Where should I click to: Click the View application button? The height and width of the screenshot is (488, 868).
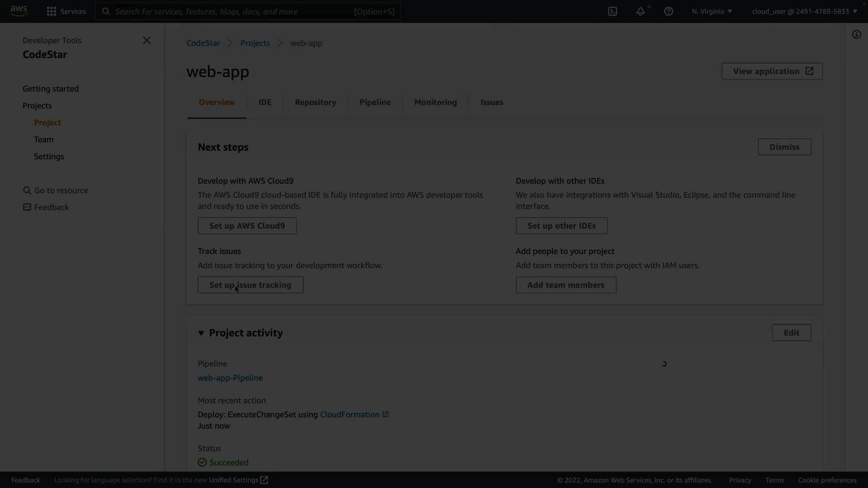[772, 71]
